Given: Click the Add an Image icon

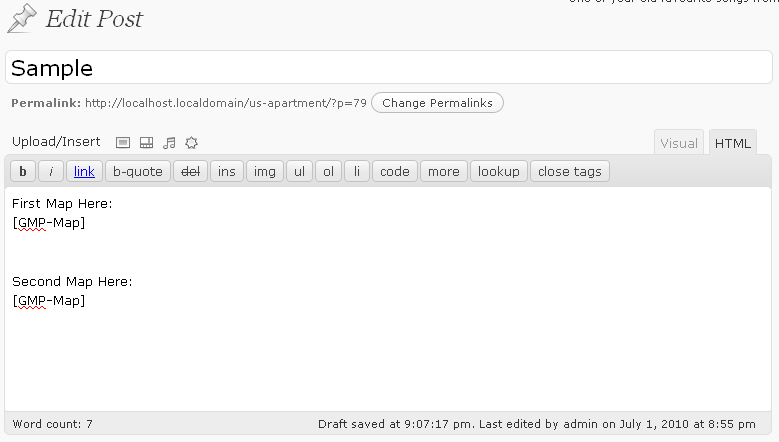Looking at the screenshot, I should (123, 143).
